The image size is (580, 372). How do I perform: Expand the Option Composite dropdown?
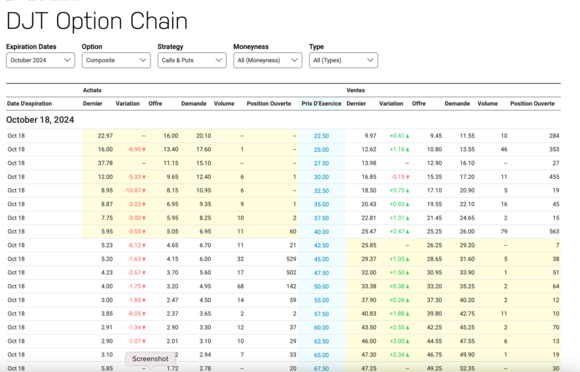point(116,60)
